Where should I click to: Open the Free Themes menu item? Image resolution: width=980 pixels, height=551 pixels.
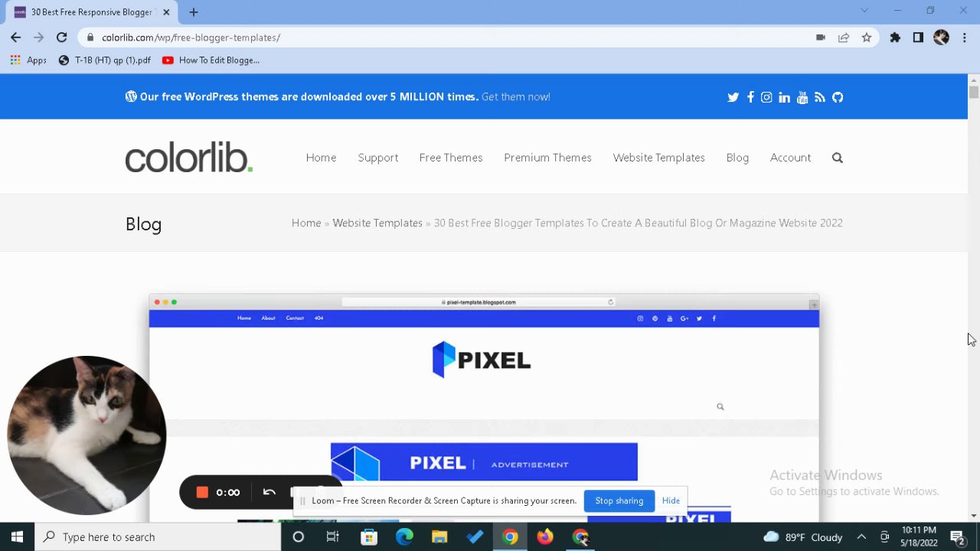(x=451, y=158)
